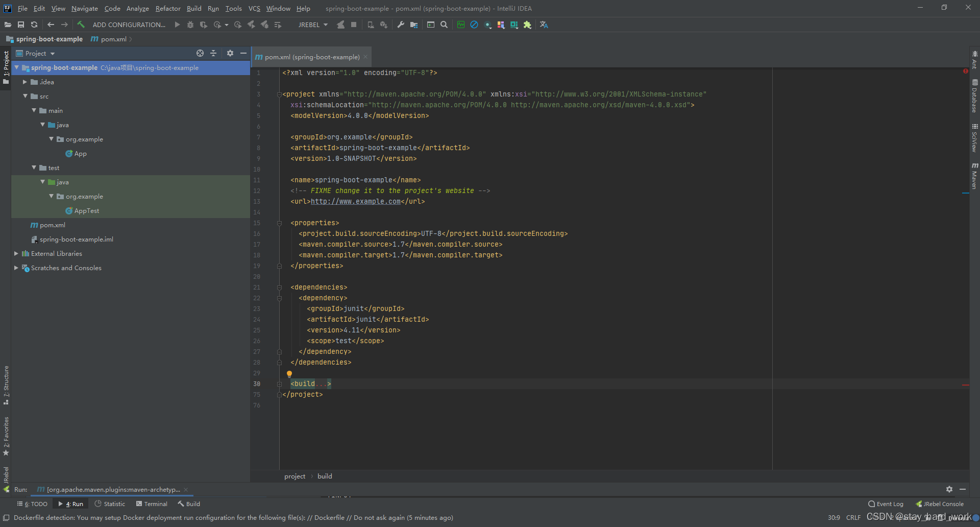Toggle the Favorites tool window side tab
The width and height of the screenshot is (980, 527).
tap(6, 436)
